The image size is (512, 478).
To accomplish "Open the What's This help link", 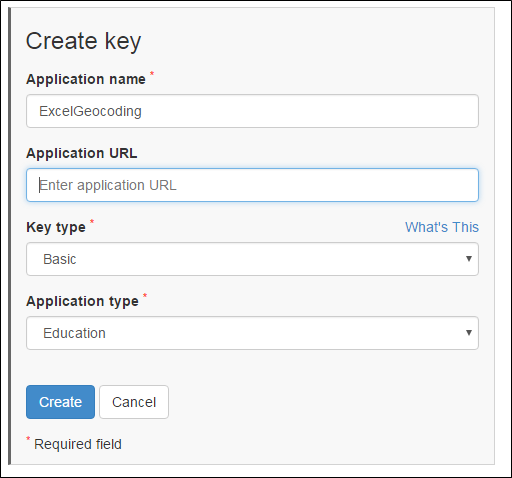I will (x=442, y=227).
